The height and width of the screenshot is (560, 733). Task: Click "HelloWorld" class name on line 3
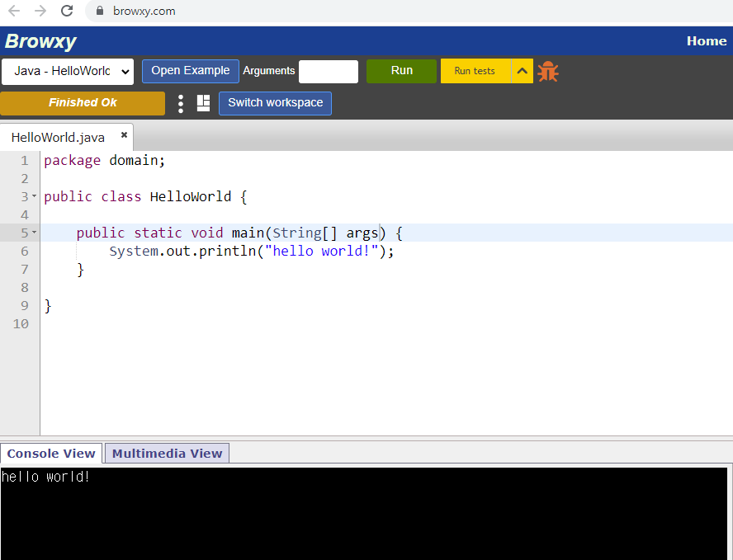coord(190,196)
